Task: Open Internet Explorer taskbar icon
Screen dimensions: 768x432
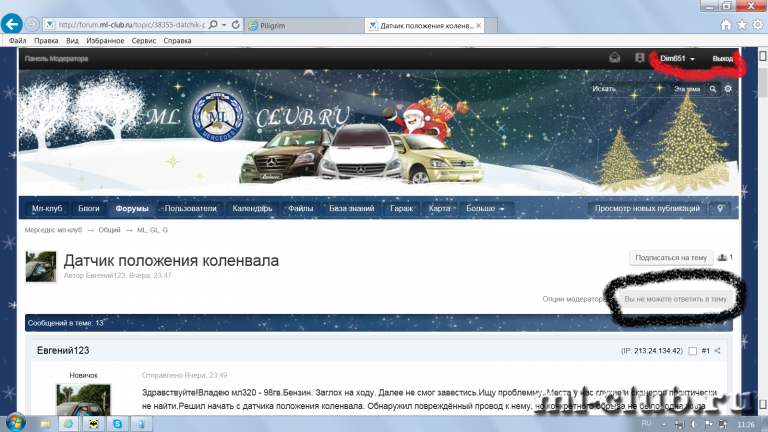Action: click(69, 424)
